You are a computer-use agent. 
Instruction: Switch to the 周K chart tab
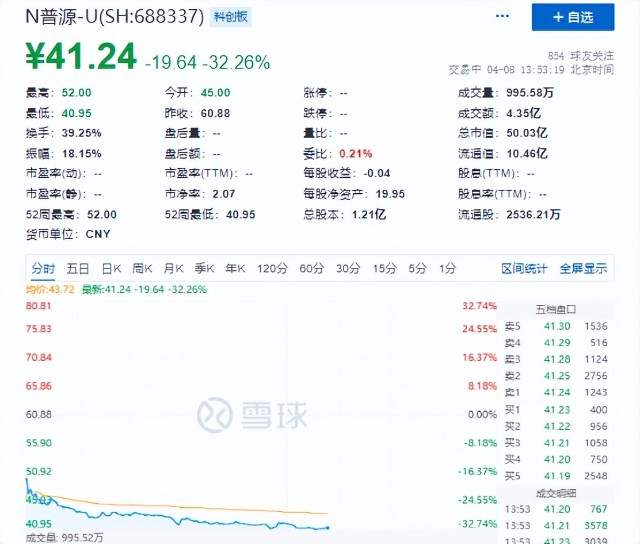coord(142,269)
